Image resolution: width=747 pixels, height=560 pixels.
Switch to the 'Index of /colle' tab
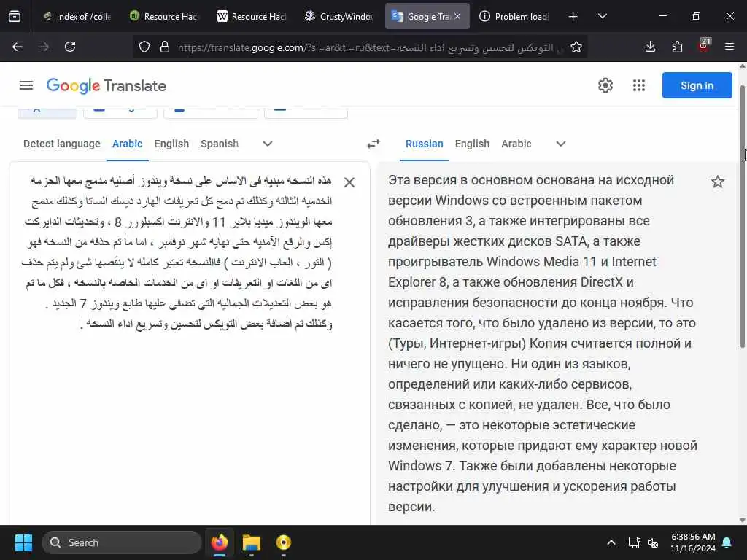point(77,17)
